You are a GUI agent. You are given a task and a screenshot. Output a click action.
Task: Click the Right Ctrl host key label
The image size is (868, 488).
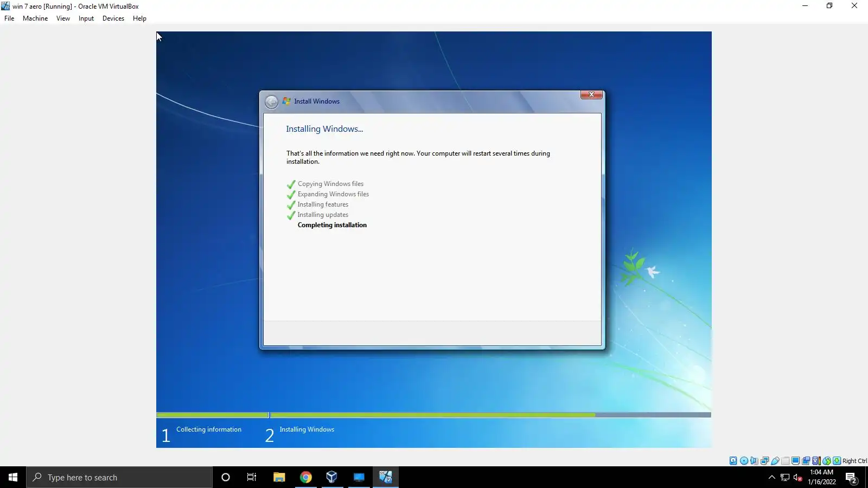pos(855,461)
